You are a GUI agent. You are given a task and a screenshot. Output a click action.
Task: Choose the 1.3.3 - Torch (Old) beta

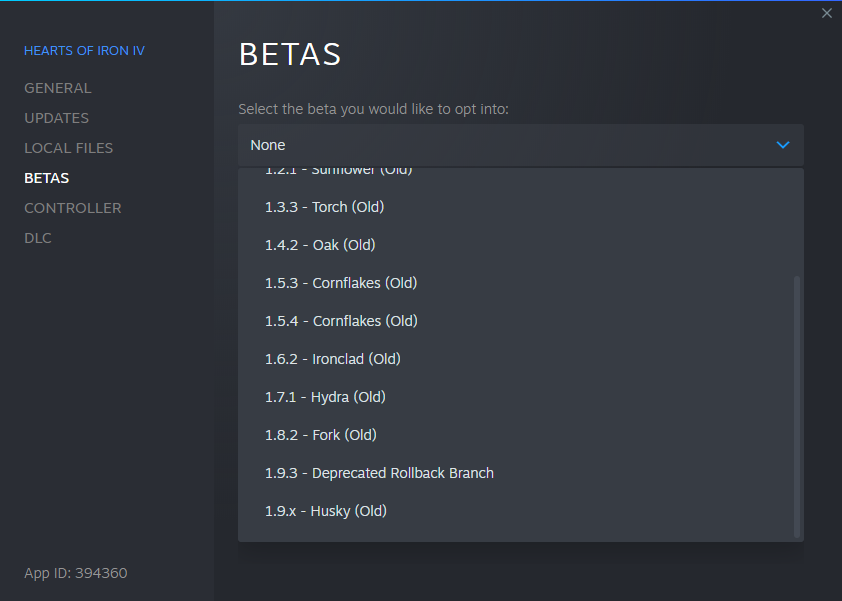[324, 207]
